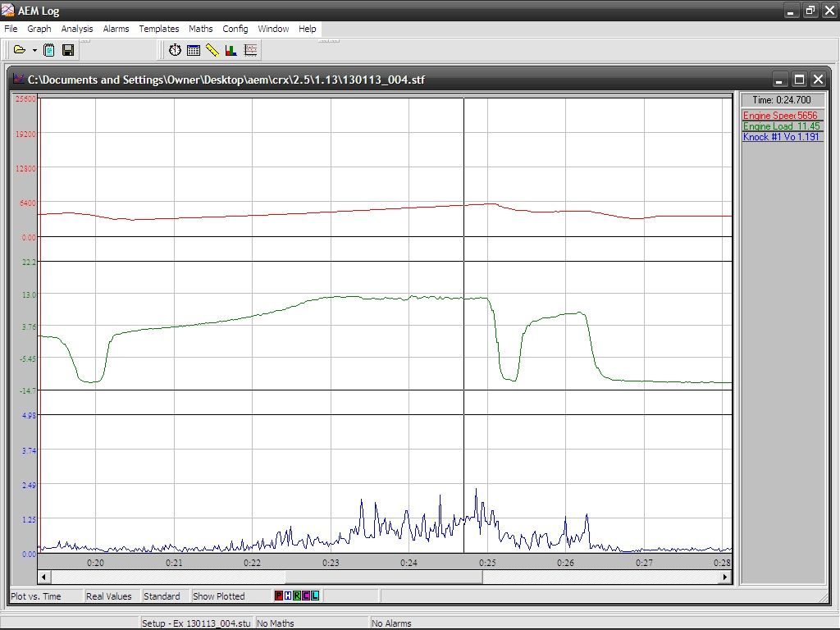The height and width of the screenshot is (630, 840).
Task: Minimize the 130113_004.stf document window
Action: (x=779, y=80)
